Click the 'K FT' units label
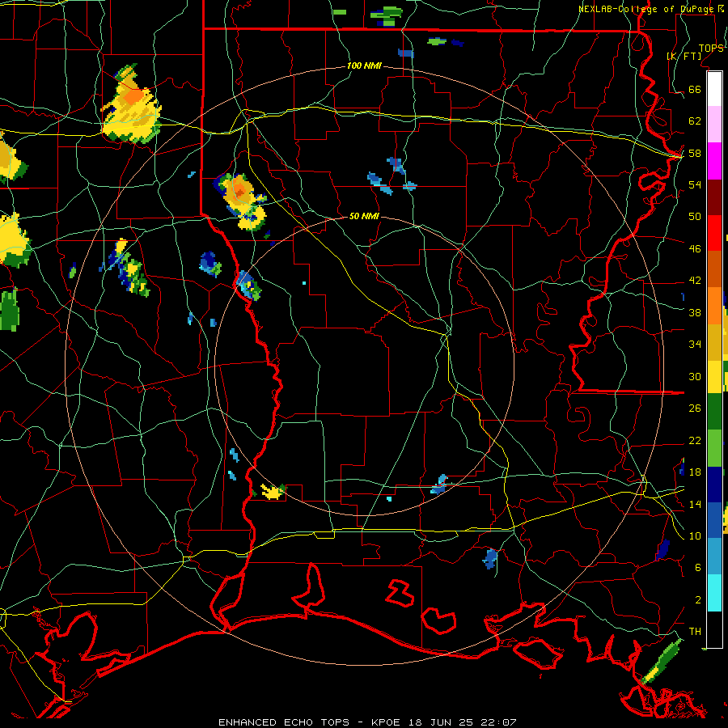The height and width of the screenshot is (728, 728). [684, 56]
